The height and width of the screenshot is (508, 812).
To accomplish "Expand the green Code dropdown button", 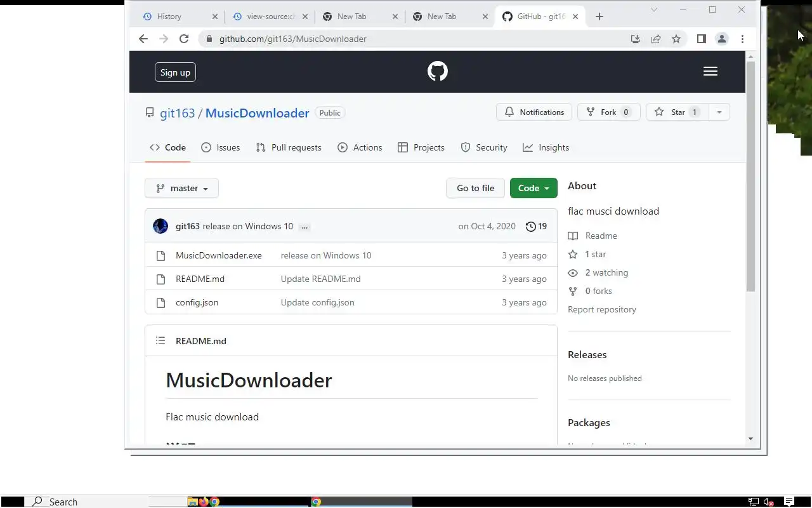I will click(534, 188).
